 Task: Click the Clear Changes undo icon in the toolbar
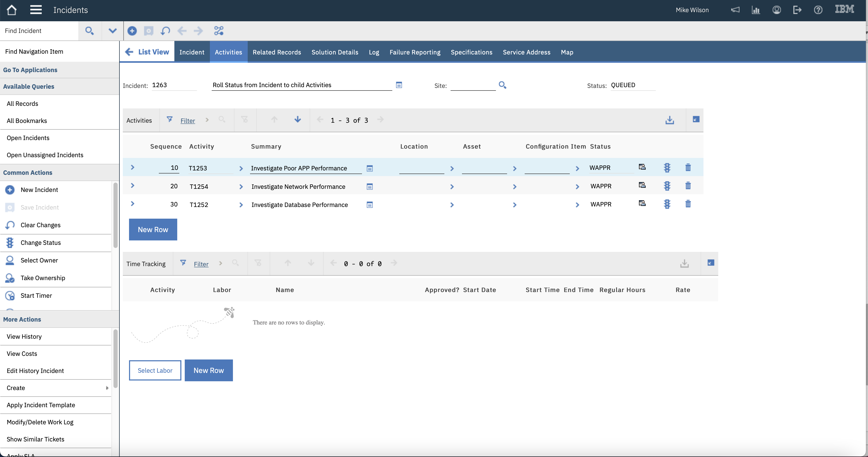165,31
